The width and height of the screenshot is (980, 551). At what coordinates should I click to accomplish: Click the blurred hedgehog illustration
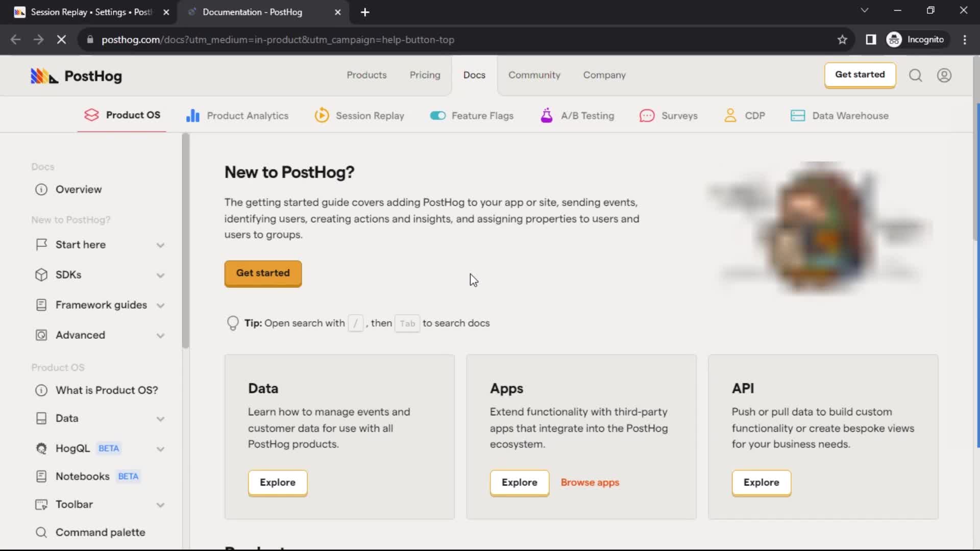click(x=819, y=228)
